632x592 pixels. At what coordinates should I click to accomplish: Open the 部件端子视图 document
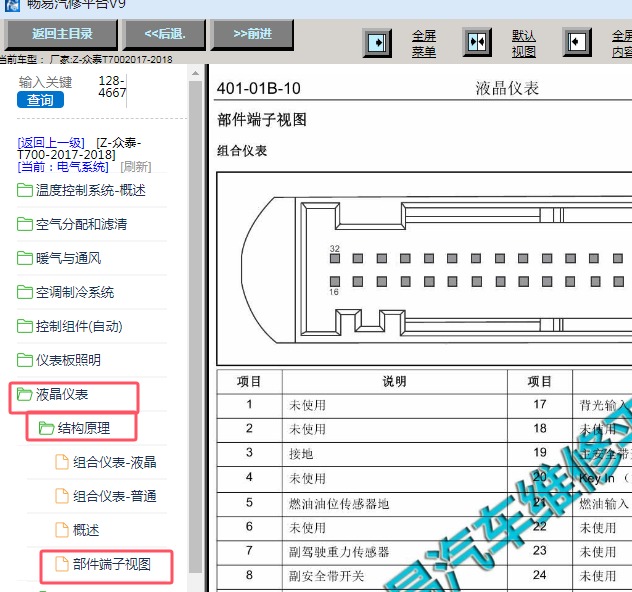coord(112,564)
